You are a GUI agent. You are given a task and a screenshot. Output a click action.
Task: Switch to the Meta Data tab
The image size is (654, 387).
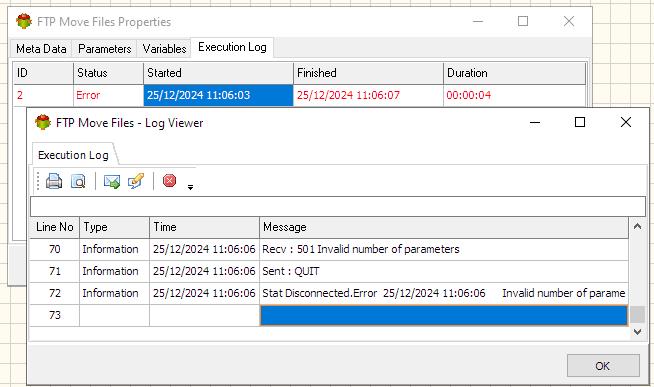tap(41, 49)
